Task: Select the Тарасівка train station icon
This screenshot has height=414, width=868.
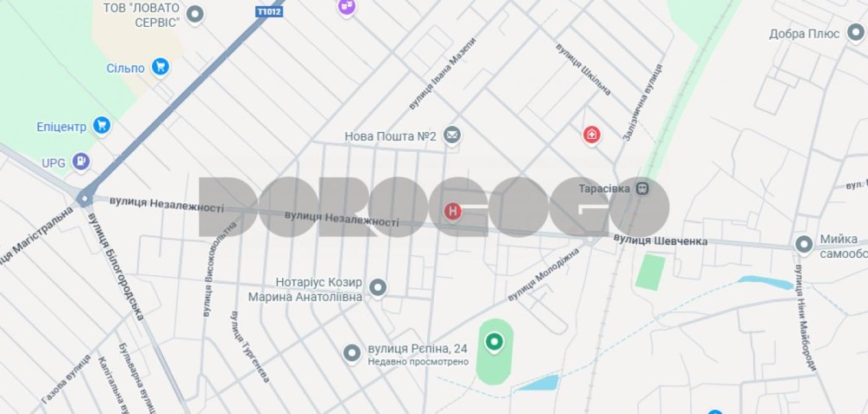Action: point(642,188)
